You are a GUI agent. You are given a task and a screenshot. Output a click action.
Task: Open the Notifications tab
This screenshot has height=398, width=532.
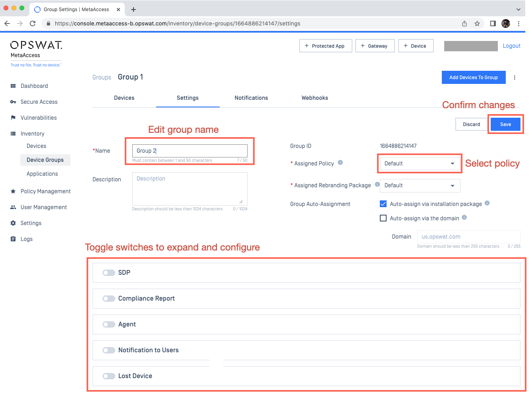pyautogui.click(x=251, y=98)
